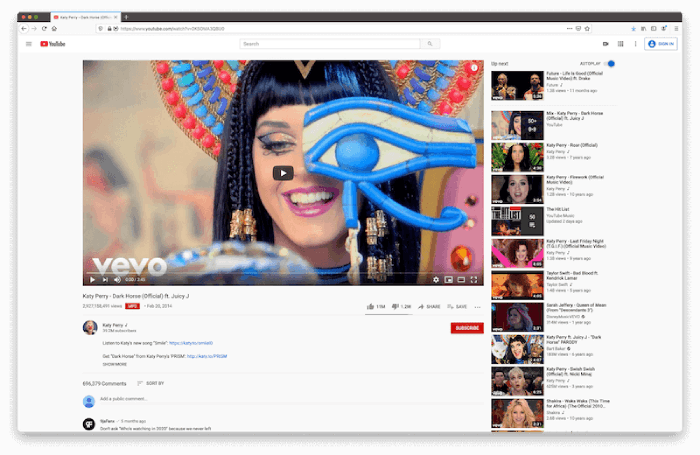Screen dimensions: 700x455
Task: Switch to miniplayer mode
Action: [x=449, y=280]
